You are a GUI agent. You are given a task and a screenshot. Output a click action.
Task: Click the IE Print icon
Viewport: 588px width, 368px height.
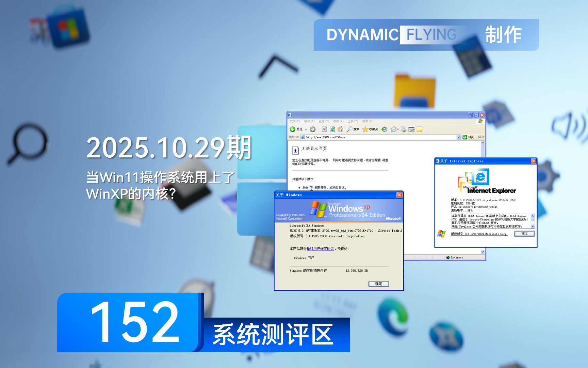(403, 129)
